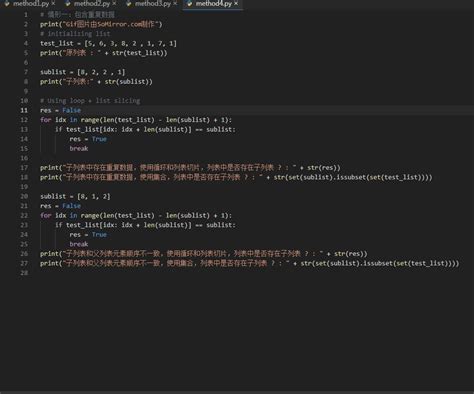The height and width of the screenshot is (394, 474).
Task: Click the for idx loop on line 22
Action: (136, 216)
